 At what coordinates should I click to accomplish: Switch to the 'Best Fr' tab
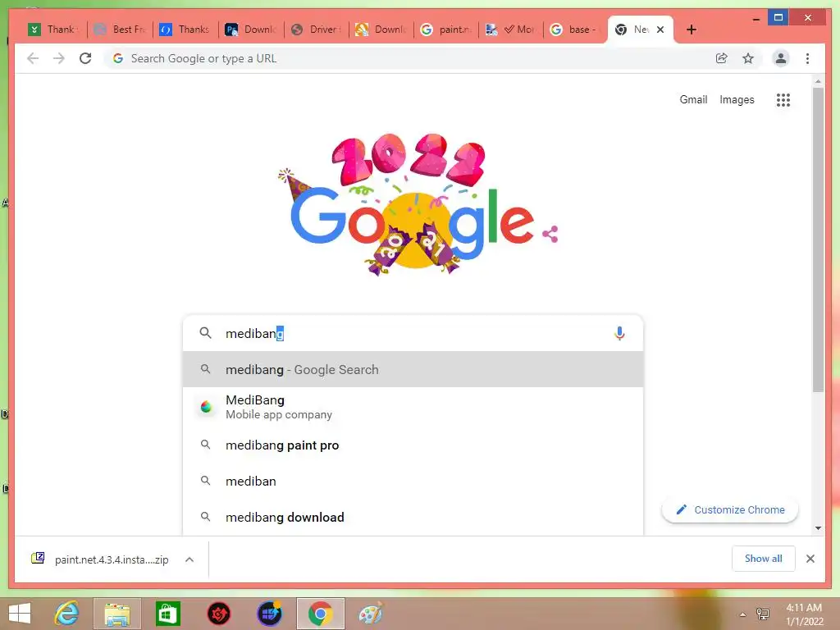120,30
